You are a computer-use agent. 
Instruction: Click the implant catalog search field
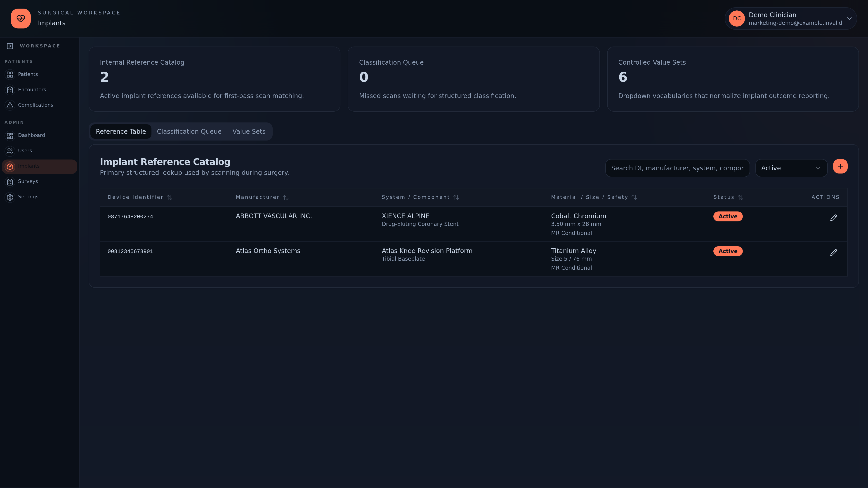(677, 168)
